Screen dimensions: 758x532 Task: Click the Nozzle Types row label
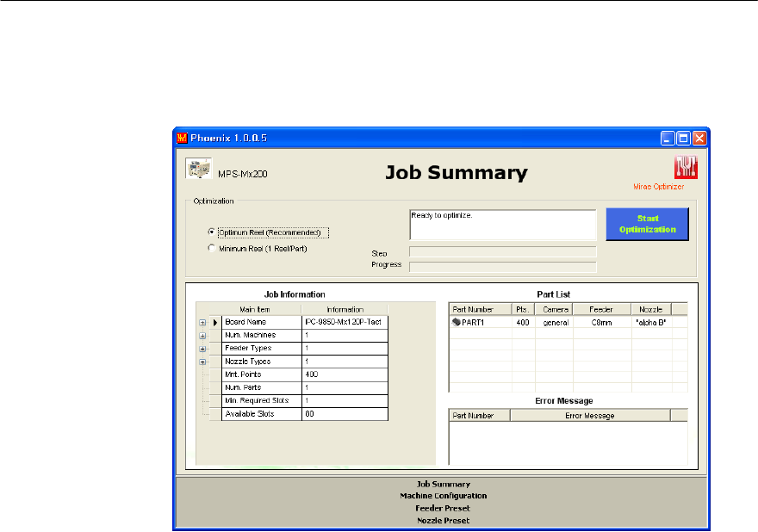(262, 362)
